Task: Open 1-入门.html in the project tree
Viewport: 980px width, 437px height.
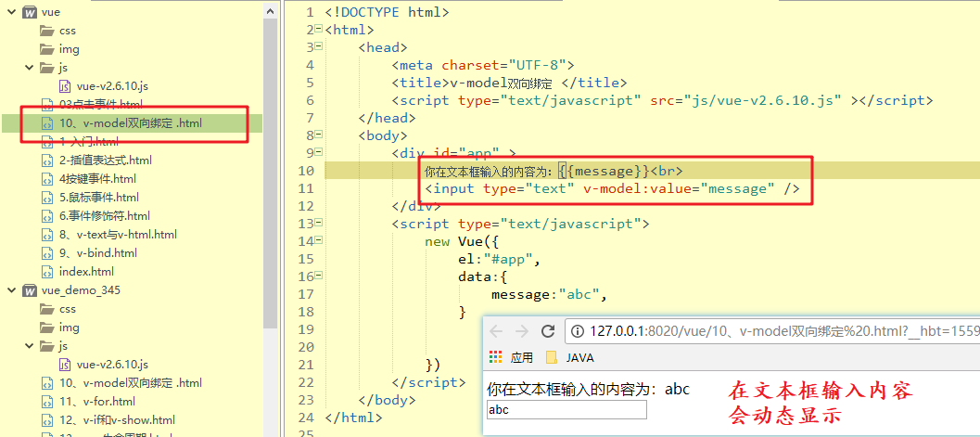Action: point(89,141)
